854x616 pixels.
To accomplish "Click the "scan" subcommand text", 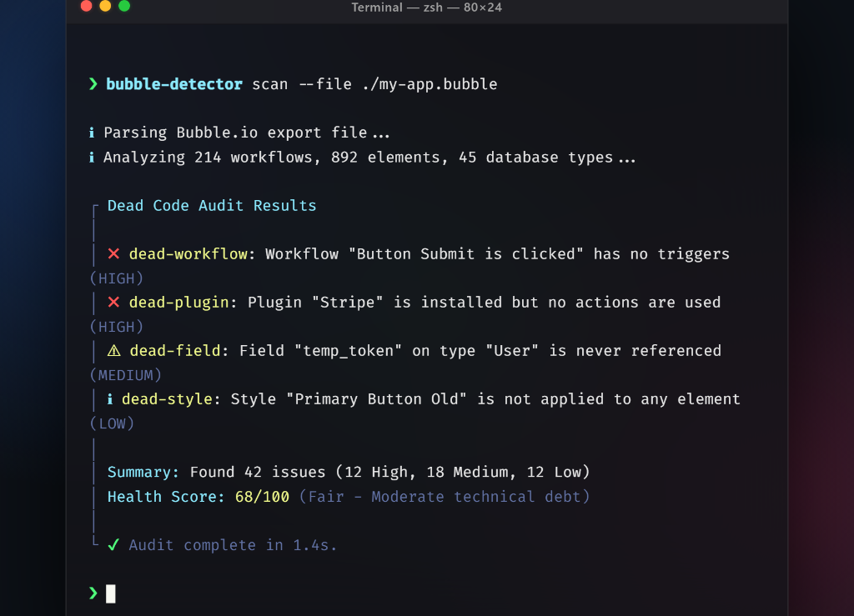I will pyautogui.click(x=269, y=84).
